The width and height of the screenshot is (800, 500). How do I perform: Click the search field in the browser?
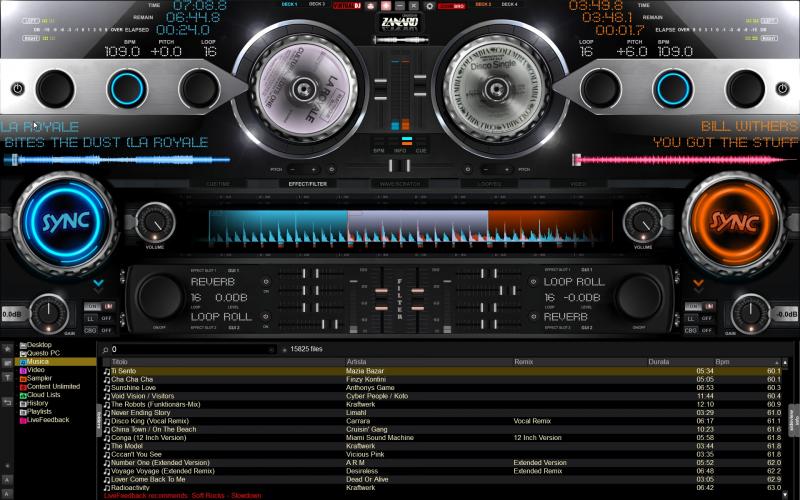coord(189,349)
